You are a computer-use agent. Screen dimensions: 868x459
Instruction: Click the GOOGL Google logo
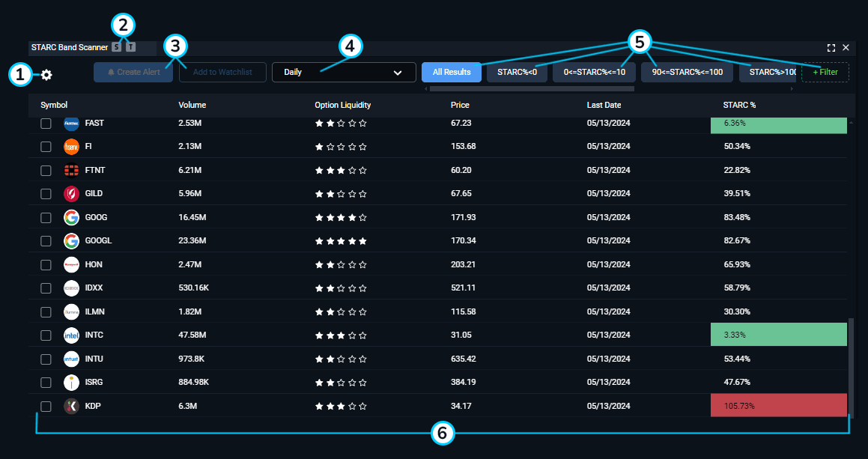click(71, 241)
